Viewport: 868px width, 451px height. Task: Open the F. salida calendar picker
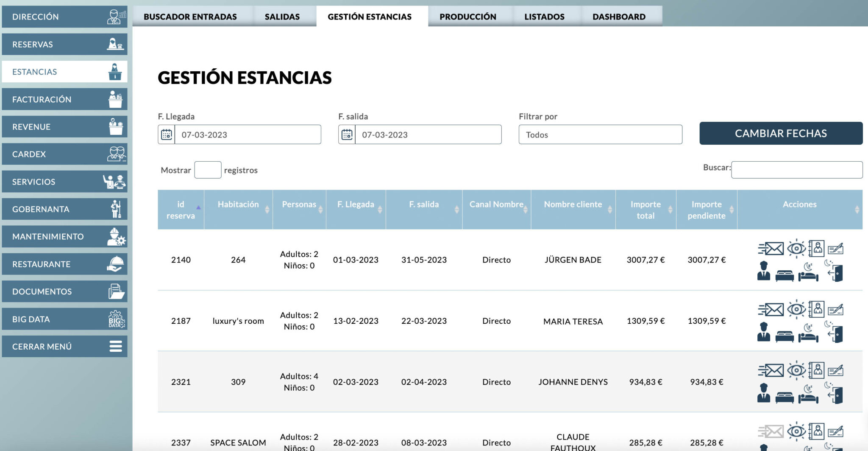coord(348,134)
